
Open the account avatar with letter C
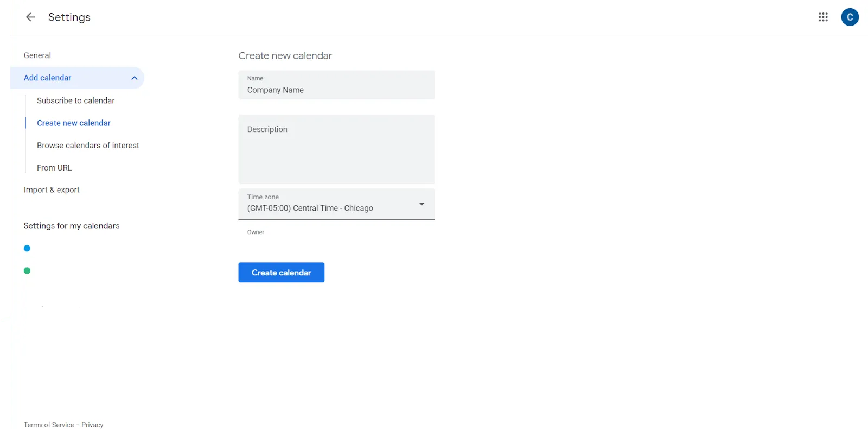click(850, 17)
